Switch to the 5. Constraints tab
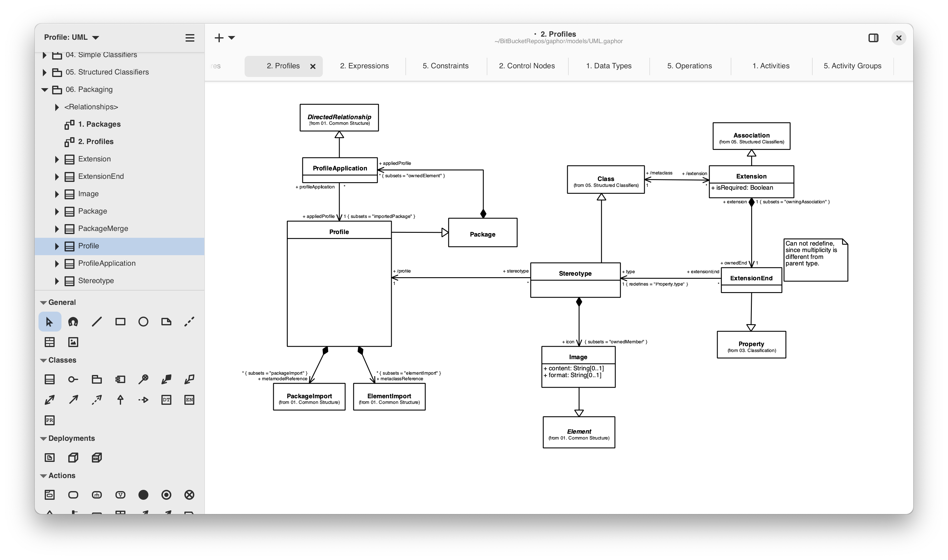Screen dimensions: 948x560 (445, 66)
